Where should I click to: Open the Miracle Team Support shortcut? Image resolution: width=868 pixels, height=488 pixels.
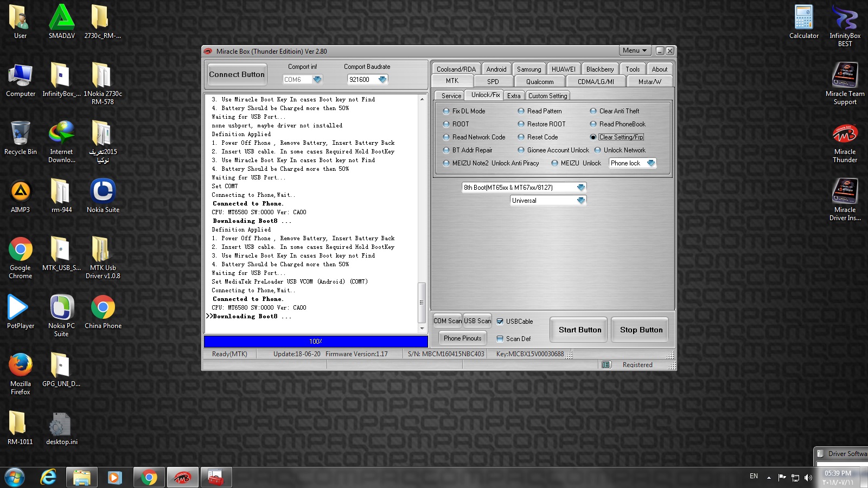pos(845,83)
